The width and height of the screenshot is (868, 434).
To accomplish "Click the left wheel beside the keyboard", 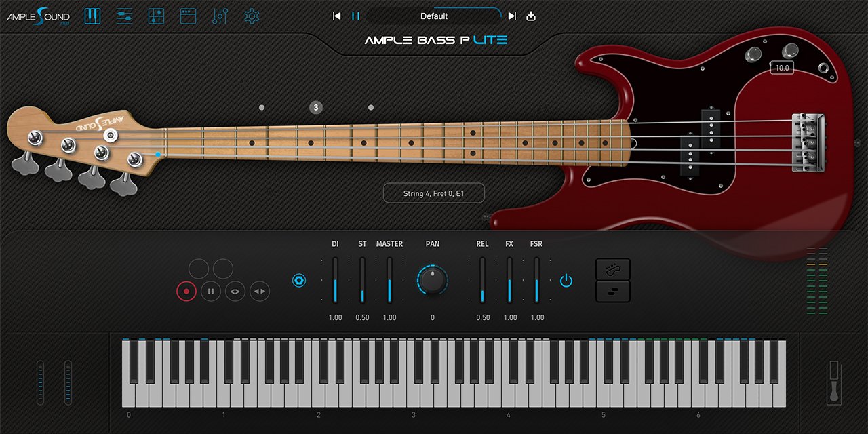I will pos(40,382).
